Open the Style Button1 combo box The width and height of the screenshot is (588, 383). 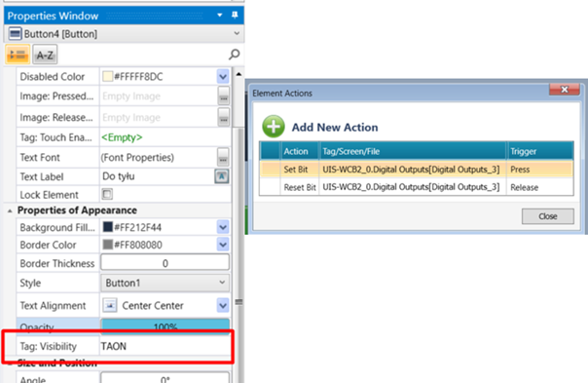coord(165,283)
